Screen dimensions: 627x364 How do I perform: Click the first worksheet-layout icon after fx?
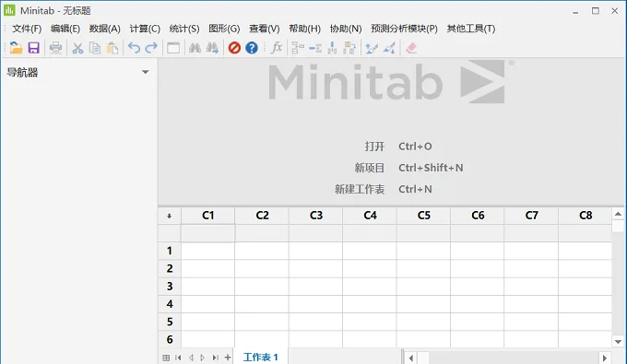tap(298, 48)
